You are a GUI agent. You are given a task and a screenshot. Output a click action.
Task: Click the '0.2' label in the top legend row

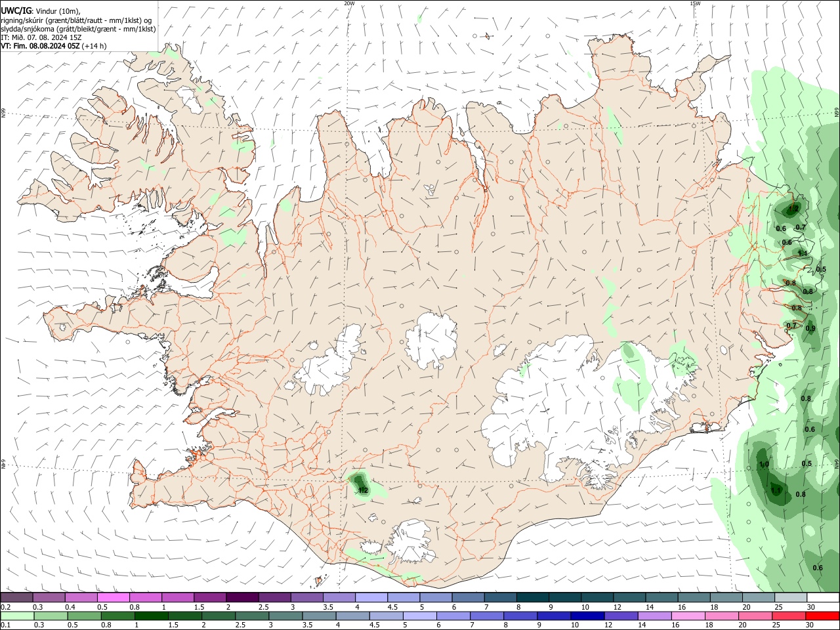[x=5, y=607]
